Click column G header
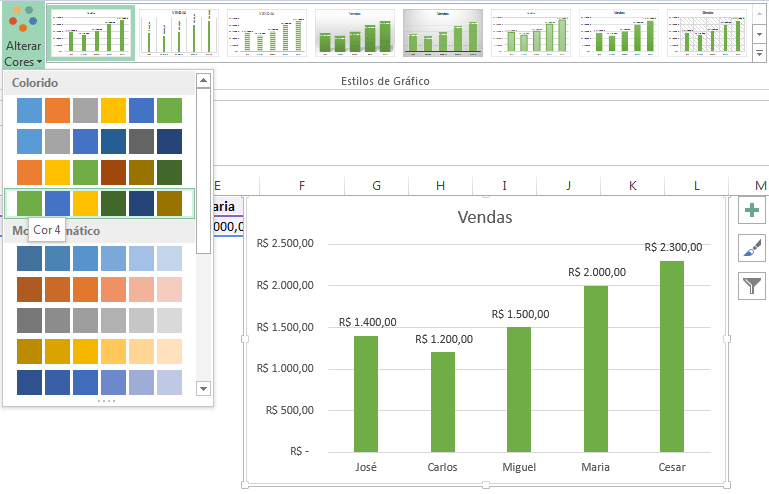 pyautogui.click(x=376, y=185)
